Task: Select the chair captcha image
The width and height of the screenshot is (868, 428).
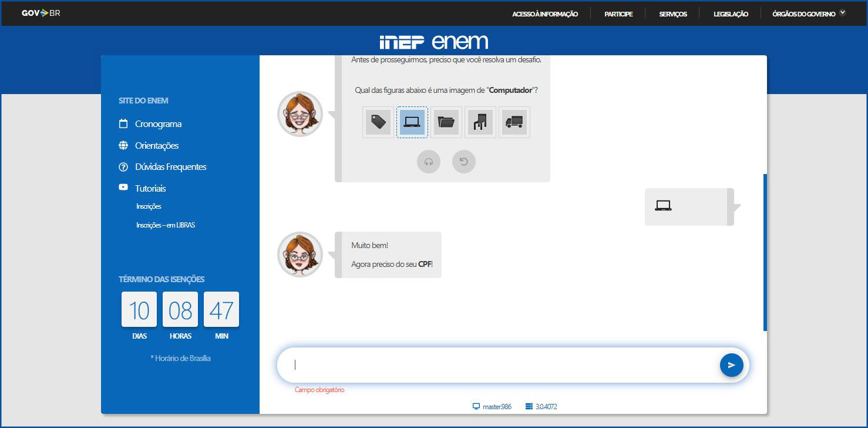Action: (x=480, y=122)
